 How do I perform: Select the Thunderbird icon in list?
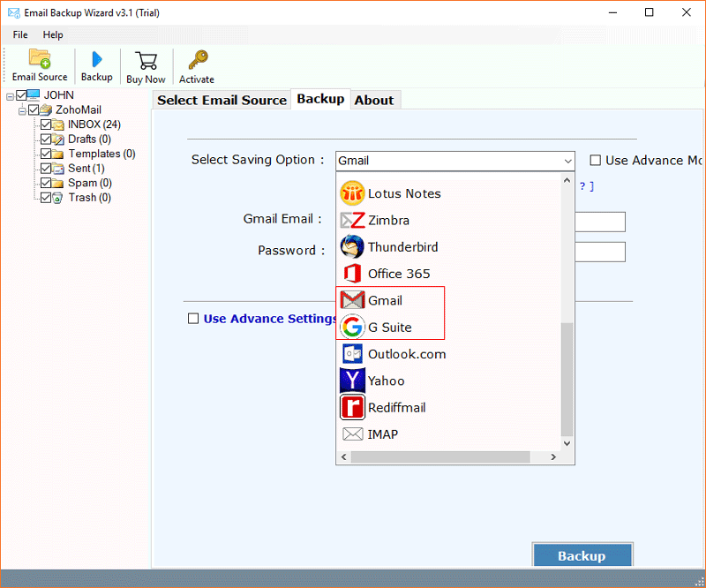[352, 247]
